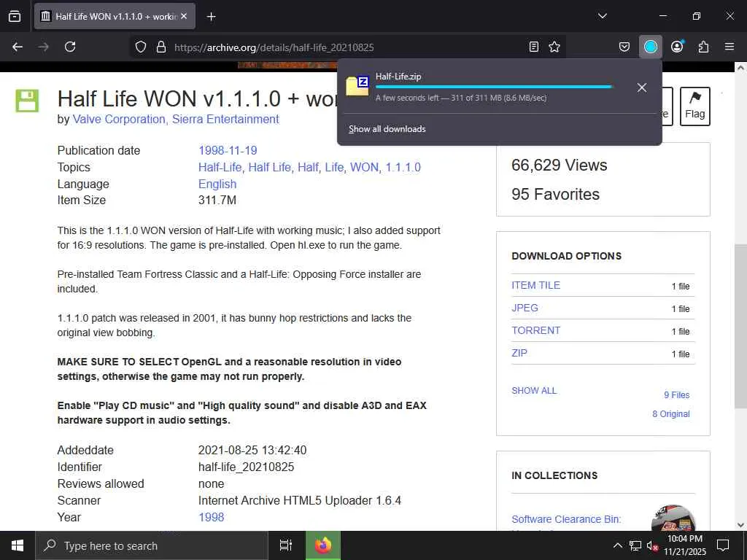Open Software Clearance Bin collection
The height and width of the screenshot is (560, 747).
tap(566, 519)
